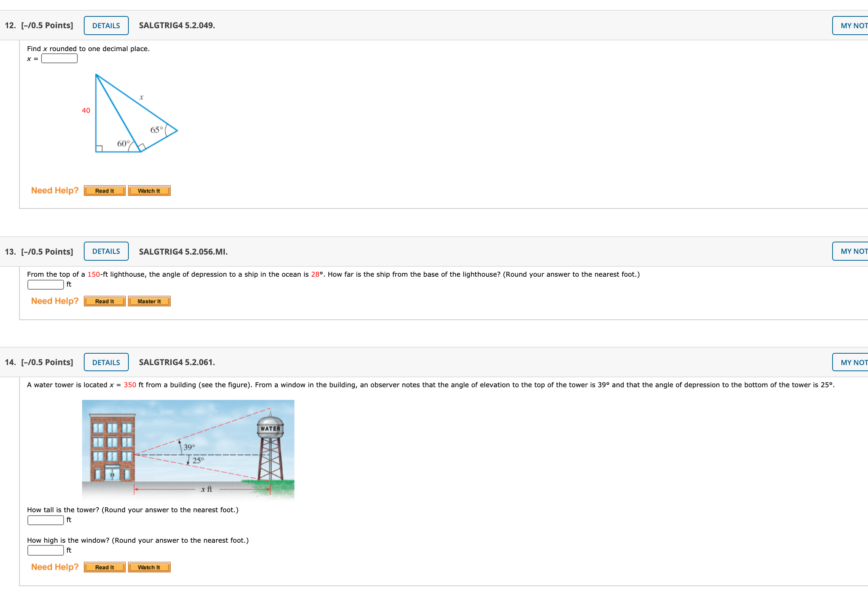Click Watch It under question 12
The width and height of the screenshot is (868, 593).
149,191
